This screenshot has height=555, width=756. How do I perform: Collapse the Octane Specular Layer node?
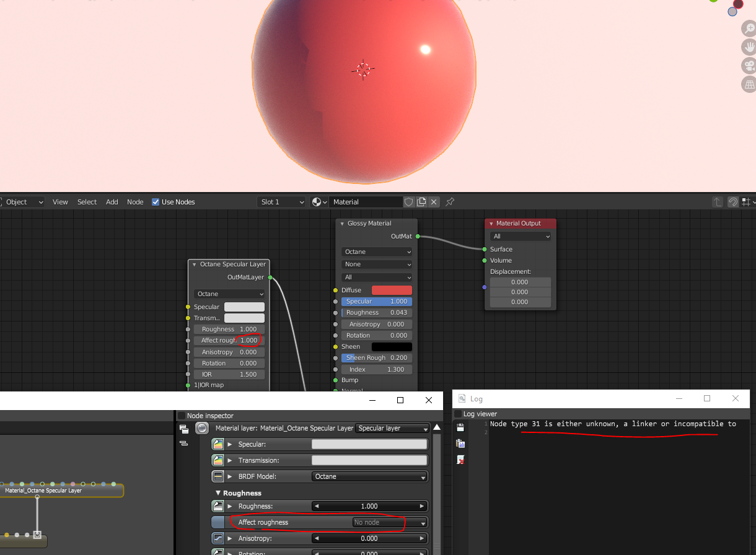194,264
